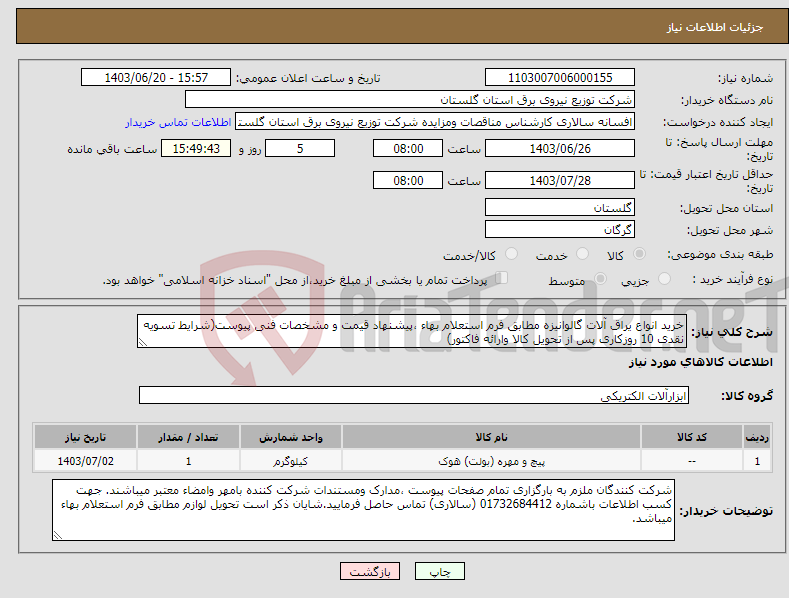Click the response deadline time 08:00 field
The width and height of the screenshot is (789, 598).
[408, 148]
